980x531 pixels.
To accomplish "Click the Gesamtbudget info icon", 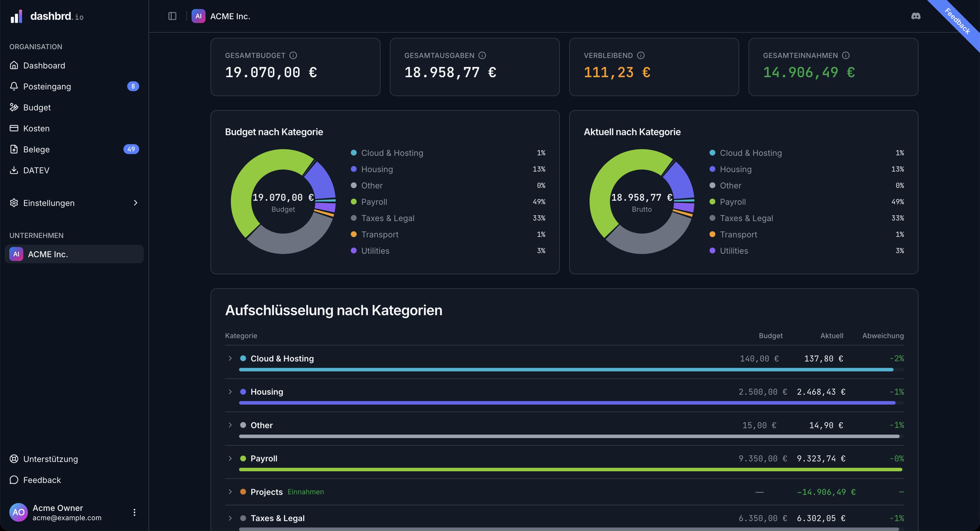I will [x=293, y=56].
